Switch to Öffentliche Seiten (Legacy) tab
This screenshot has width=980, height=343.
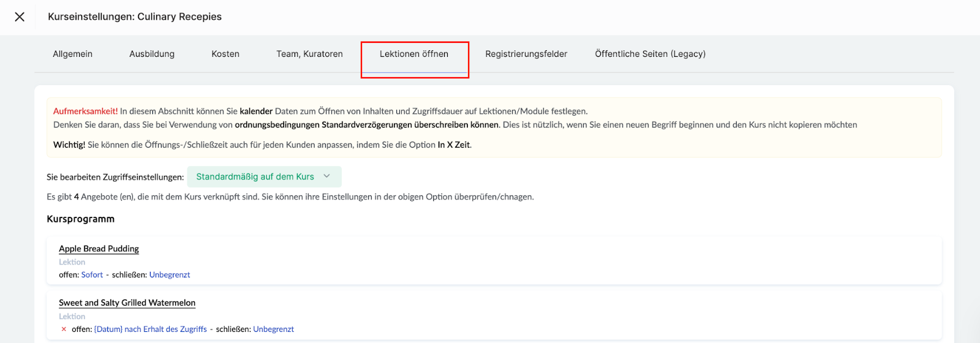point(650,54)
